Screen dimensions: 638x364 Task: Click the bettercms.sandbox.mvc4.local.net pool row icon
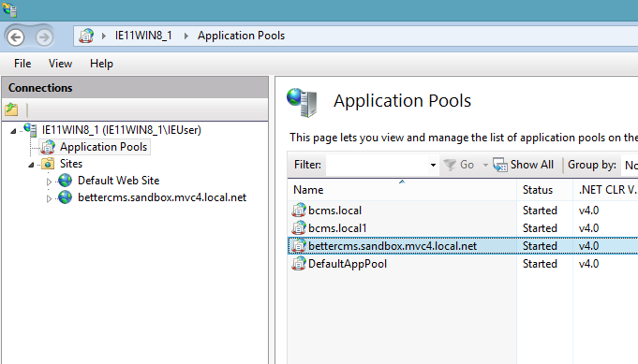pos(299,246)
